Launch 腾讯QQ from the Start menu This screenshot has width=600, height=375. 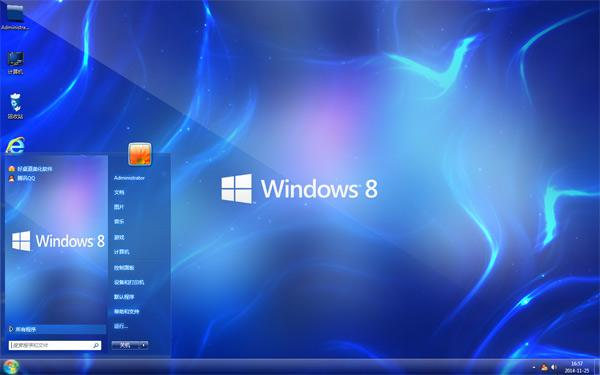pyautogui.click(x=22, y=178)
